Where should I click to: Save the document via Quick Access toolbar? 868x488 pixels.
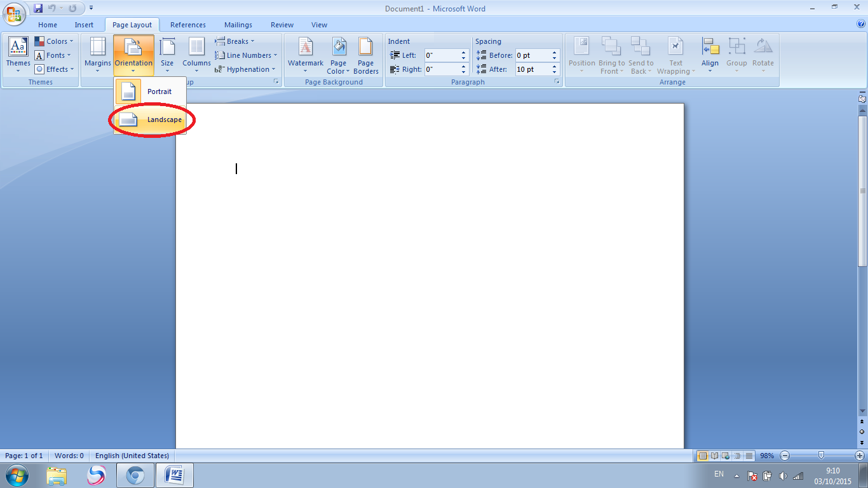[x=39, y=8]
